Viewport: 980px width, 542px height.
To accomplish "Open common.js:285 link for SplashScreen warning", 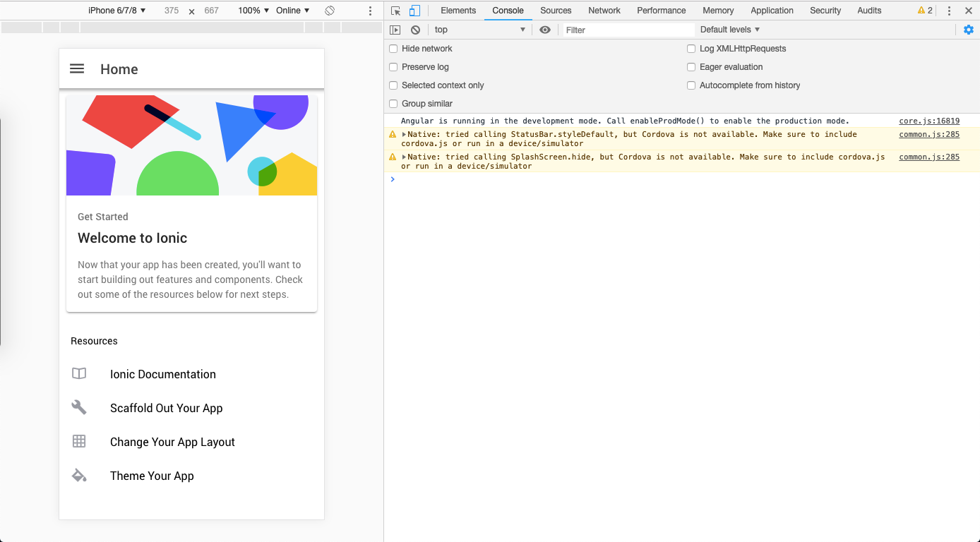I will pyautogui.click(x=929, y=157).
